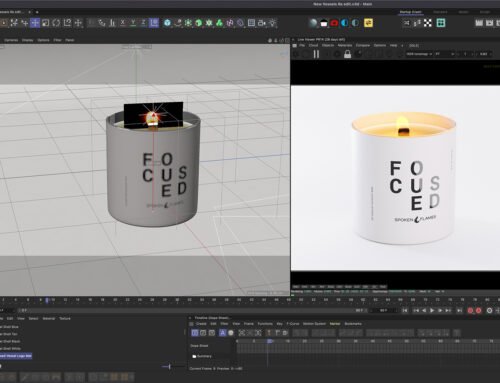Open Timeline Bookmarks menu
The height and width of the screenshot is (383, 500).
pyautogui.click(x=353, y=324)
